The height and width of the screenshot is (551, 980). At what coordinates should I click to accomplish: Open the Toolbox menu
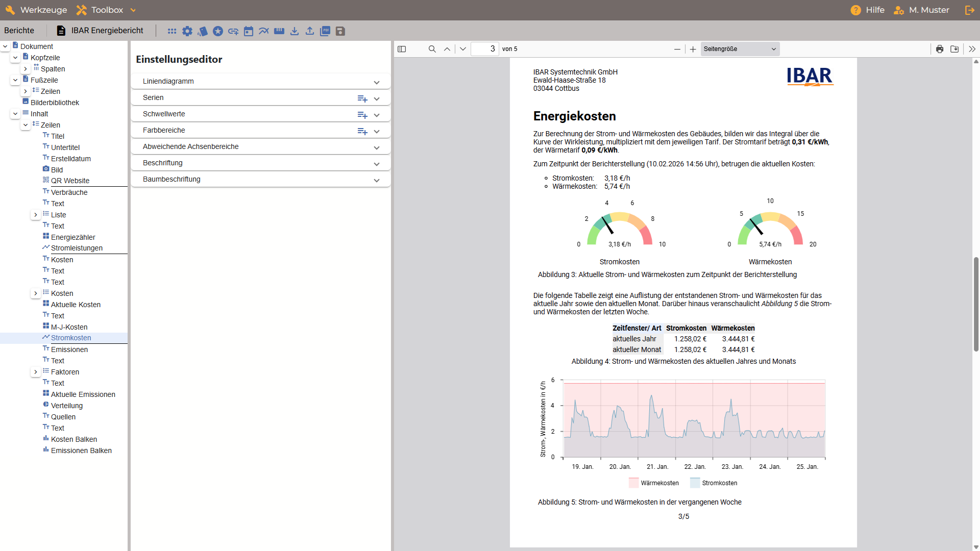click(x=106, y=10)
